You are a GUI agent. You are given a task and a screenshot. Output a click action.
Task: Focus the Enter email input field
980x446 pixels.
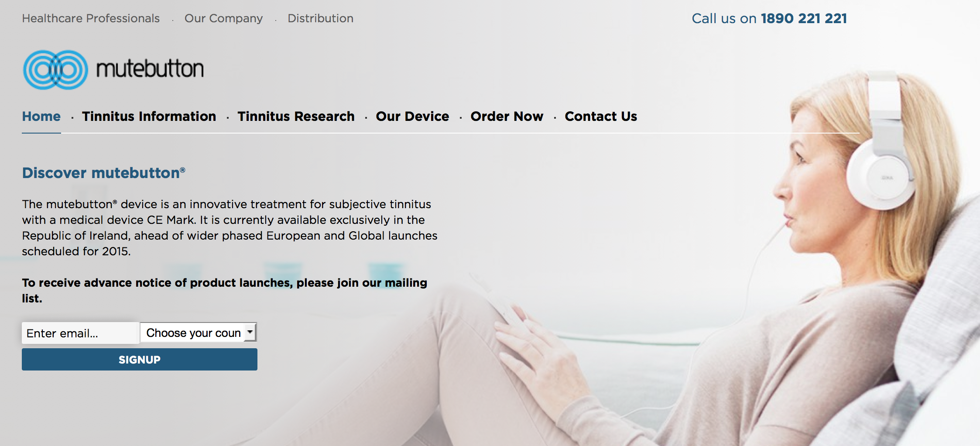point(81,333)
